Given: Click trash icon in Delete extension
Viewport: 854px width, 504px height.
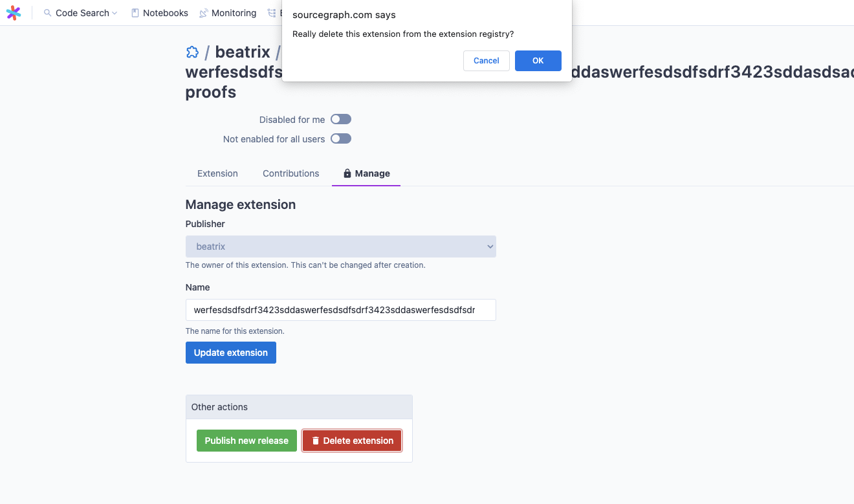Looking at the screenshot, I should [316, 441].
